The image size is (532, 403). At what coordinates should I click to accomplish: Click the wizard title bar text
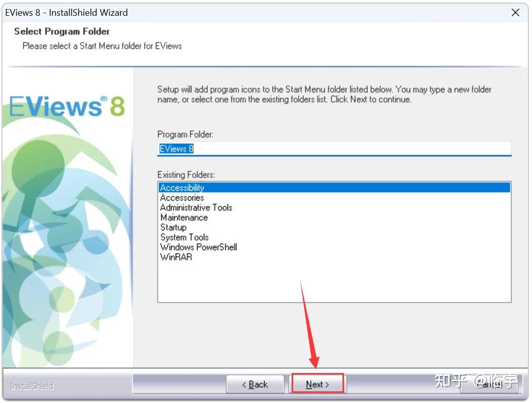[x=66, y=13]
